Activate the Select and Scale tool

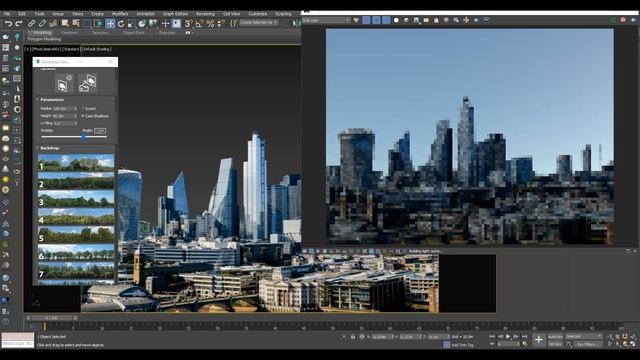[131, 24]
